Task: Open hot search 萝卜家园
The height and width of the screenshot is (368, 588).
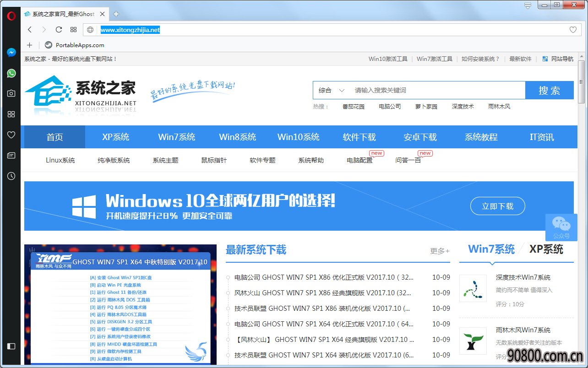Action: [x=426, y=106]
